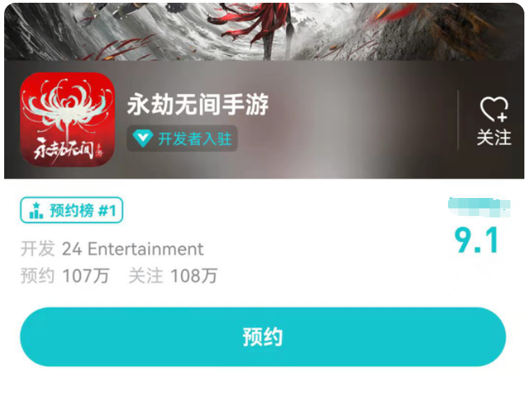Tap the blurred label above the rating
This screenshot has width=532, height=414.
(479, 207)
